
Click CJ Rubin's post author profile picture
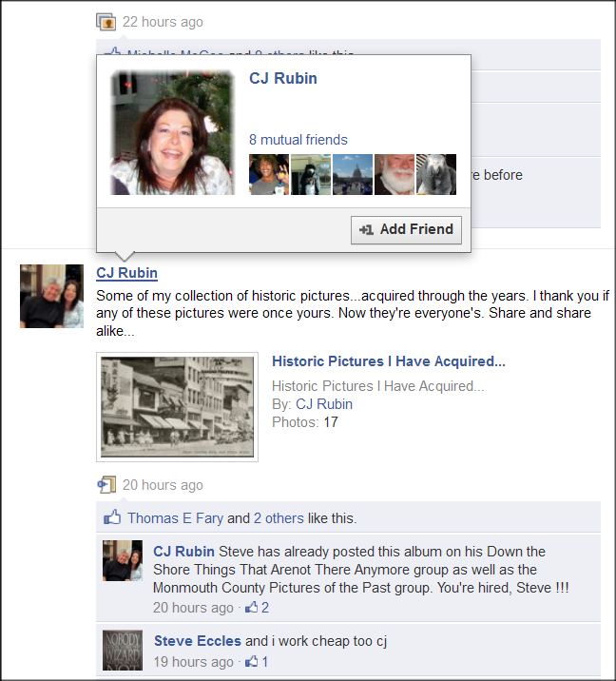[x=51, y=296]
